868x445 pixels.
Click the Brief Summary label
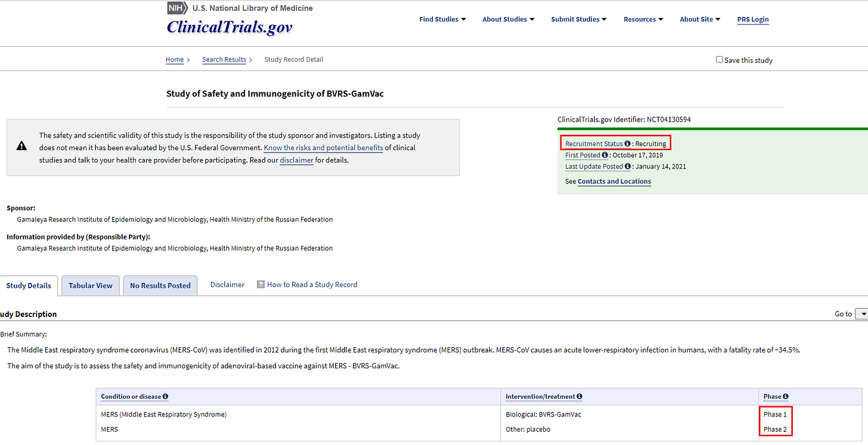23,335
